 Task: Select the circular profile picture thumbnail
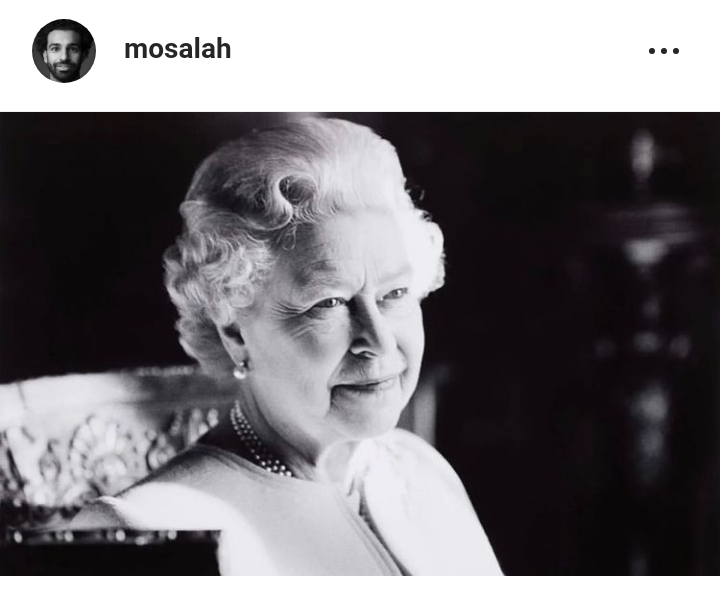click(64, 51)
